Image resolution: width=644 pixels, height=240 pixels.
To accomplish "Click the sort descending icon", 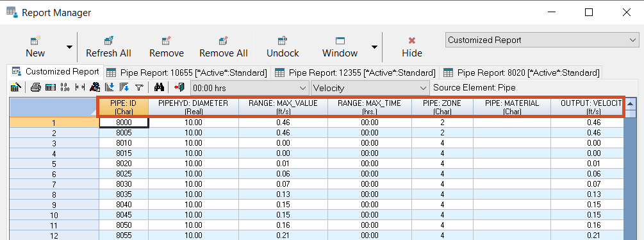I will click(x=124, y=87).
